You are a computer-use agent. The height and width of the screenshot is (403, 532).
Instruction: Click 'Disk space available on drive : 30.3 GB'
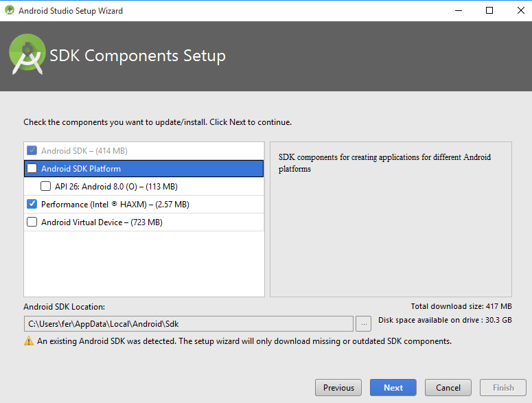445,320
